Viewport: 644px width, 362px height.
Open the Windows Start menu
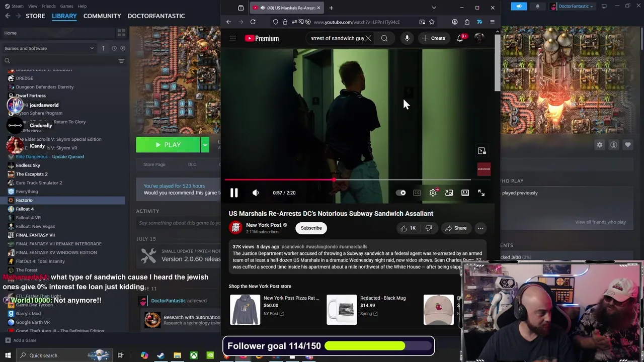[x=8, y=355]
